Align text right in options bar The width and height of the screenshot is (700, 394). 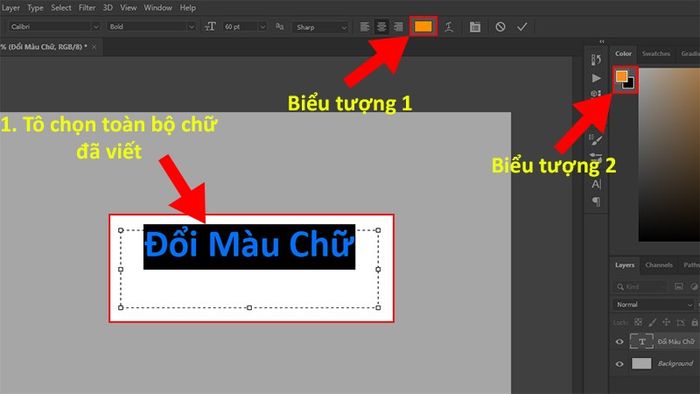[398, 27]
